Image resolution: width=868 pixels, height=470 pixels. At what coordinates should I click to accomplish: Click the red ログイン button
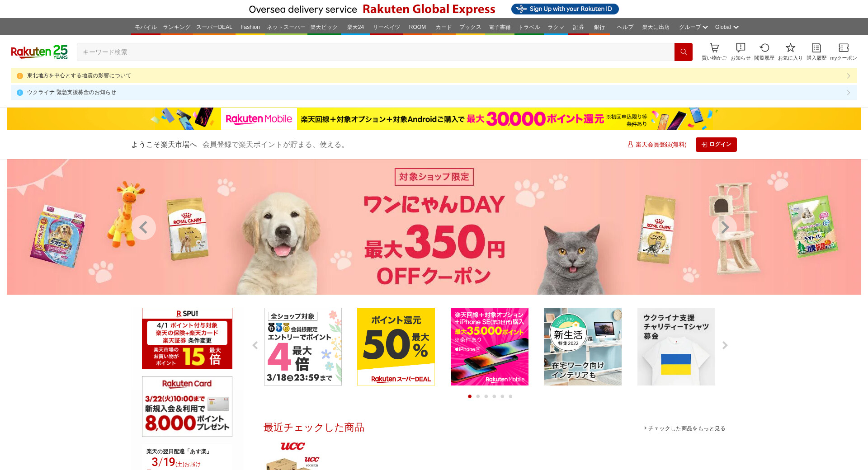pyautogui.click(x=716, y=145)
